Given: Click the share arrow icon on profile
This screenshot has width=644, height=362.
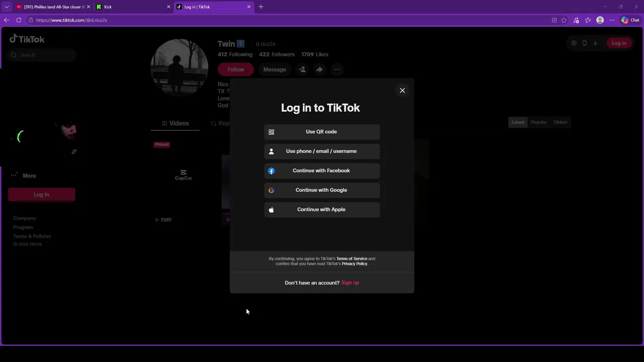Looking at the screenshot, I should tap(319, 69).
